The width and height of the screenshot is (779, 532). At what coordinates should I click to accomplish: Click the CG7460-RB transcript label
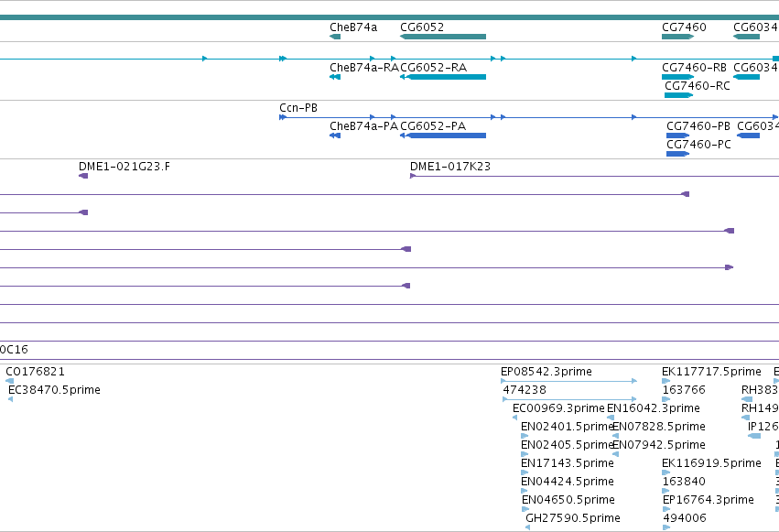pyautogui.click(x=694, y=68)
